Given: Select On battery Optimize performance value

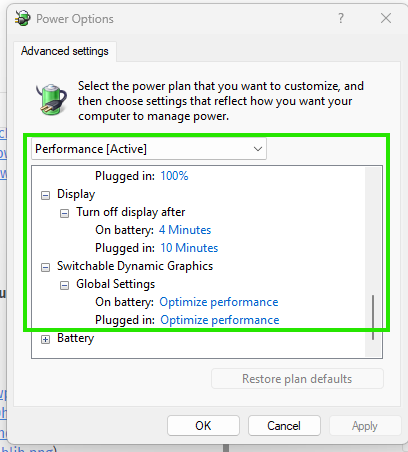Looking at the screenshot, I should click(x=219, y=302).
